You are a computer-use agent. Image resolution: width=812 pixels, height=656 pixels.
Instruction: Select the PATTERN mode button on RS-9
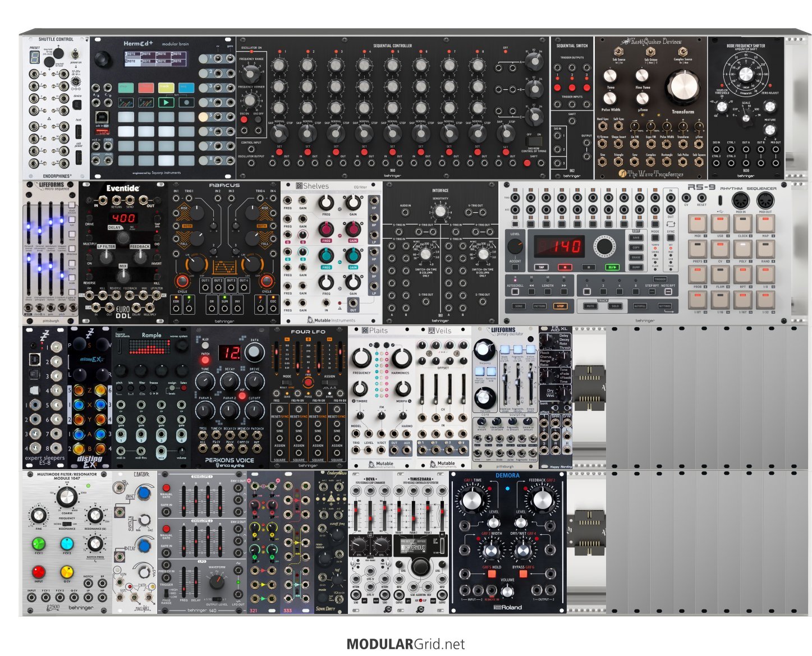(x=539, y=306)
